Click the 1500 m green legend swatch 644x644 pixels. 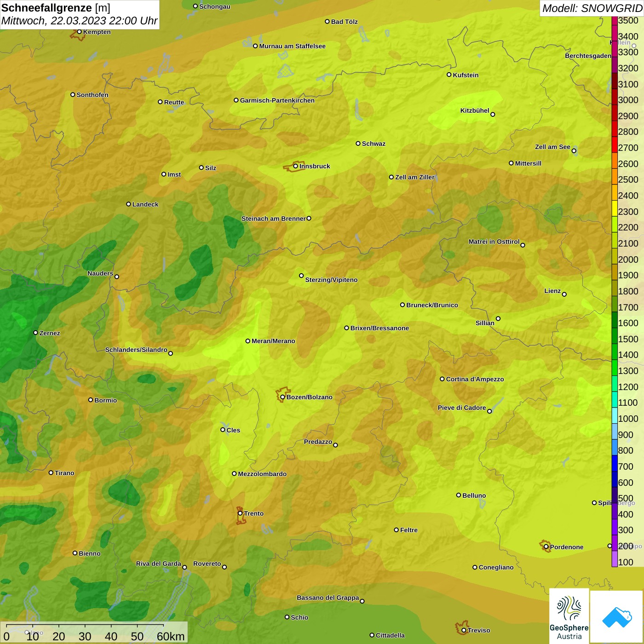coord(615,335)
